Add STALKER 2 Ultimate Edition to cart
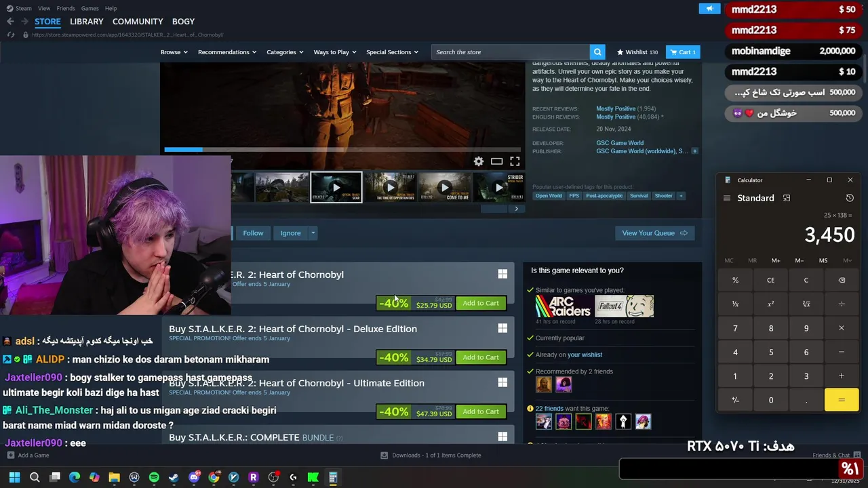Viewport: 868px width, 488px height. (481, 411)
